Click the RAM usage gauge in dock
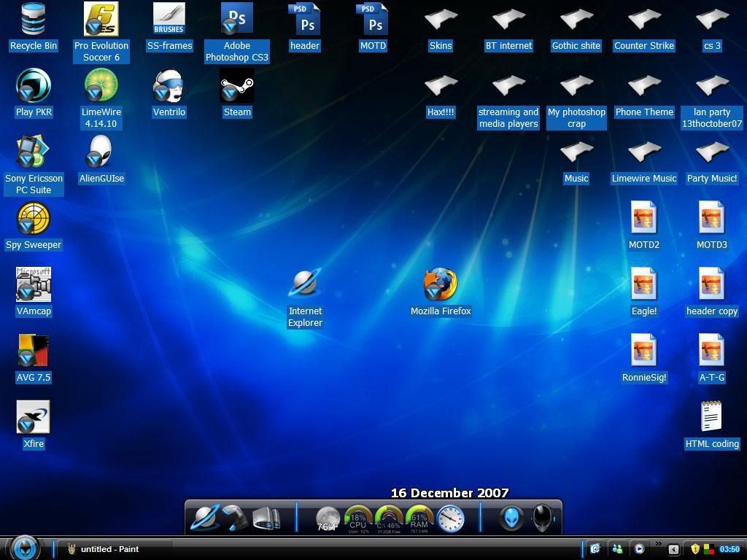This screenshot has width=747, height=560. pos(419,520)
